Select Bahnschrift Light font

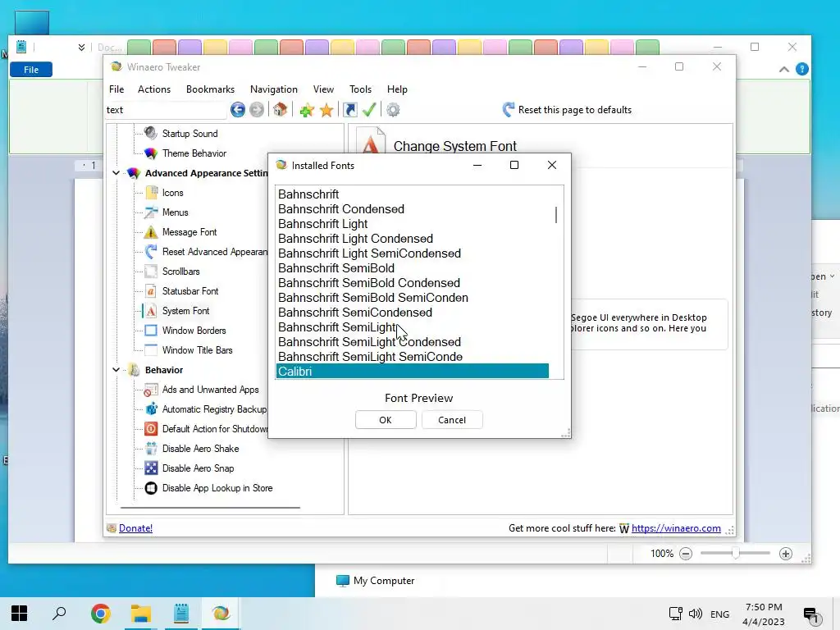point(322,224)
